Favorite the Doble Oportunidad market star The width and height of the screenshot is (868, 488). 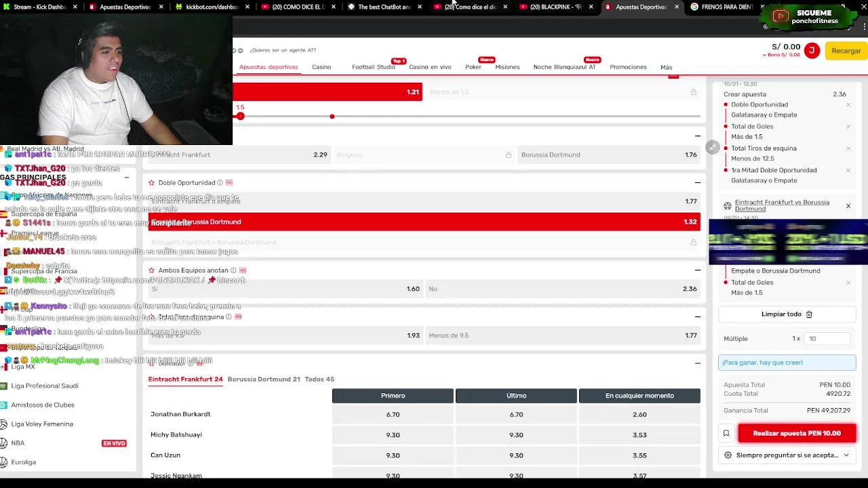click(x=151, y=183)
